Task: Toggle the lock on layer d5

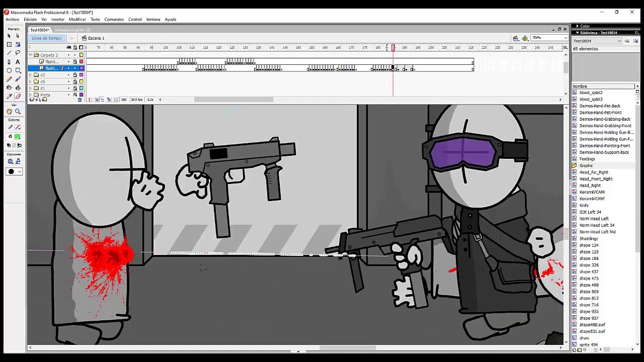Action: click(75, 81)
